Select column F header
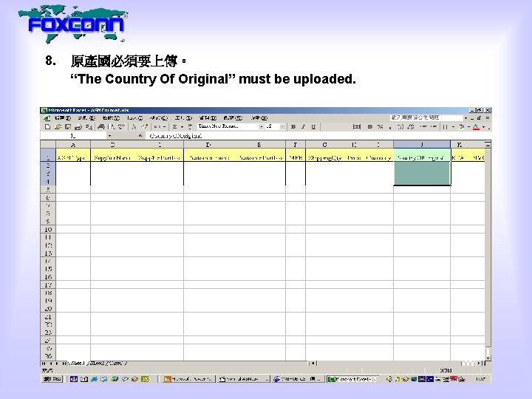 point(295,145)
